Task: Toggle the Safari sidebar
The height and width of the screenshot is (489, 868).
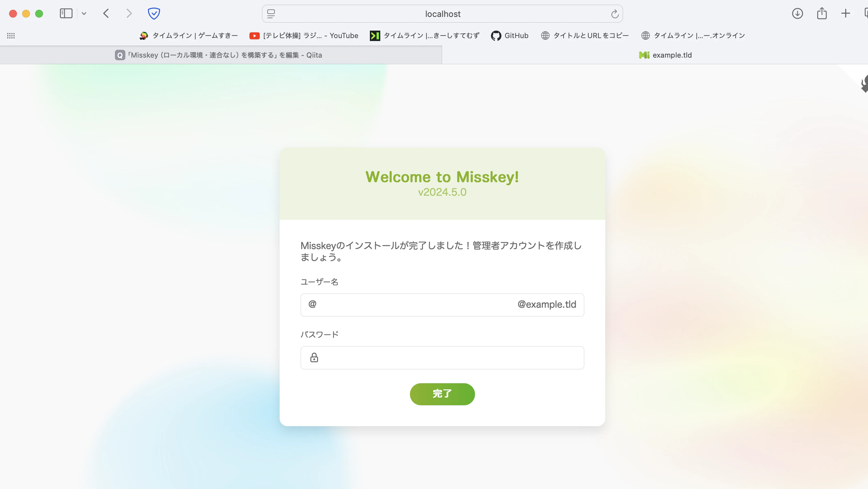Action: 66,13
